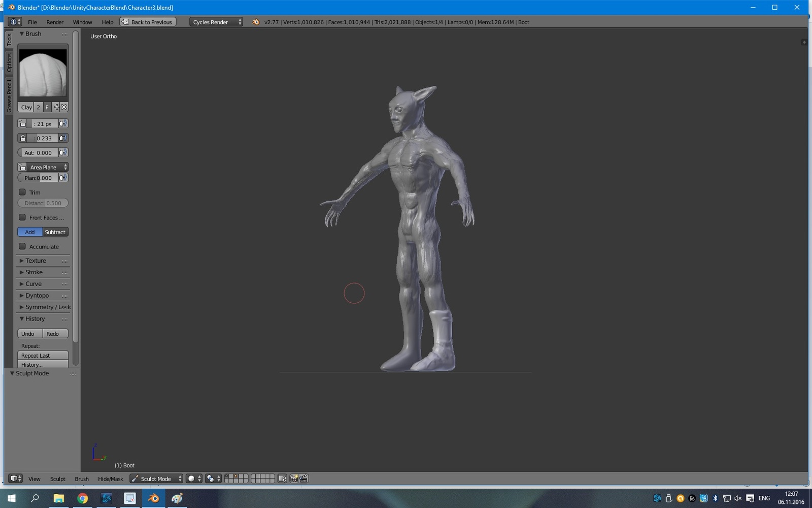Screen dimensions: 812x508
Task: Enable pressure sensitivity for plane offset
Action: pyautogui.click(x=63, y=178)
